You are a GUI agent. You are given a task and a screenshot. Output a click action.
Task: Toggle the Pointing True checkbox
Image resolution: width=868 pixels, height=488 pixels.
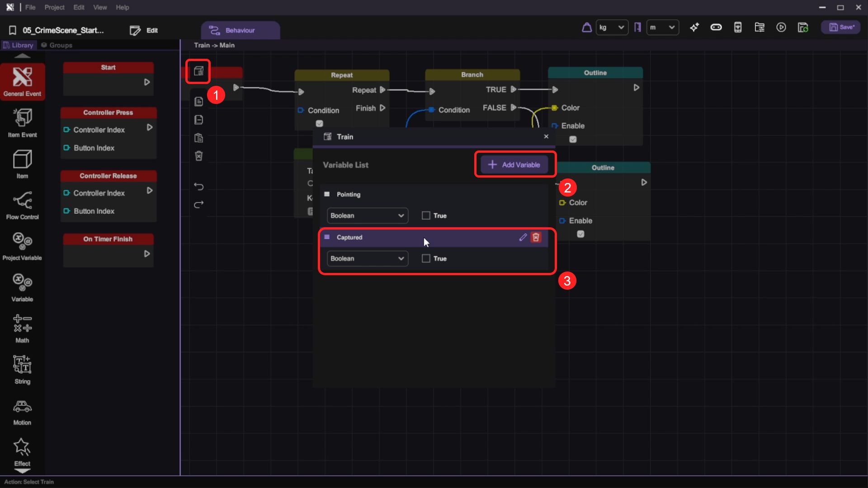[426, 216]
